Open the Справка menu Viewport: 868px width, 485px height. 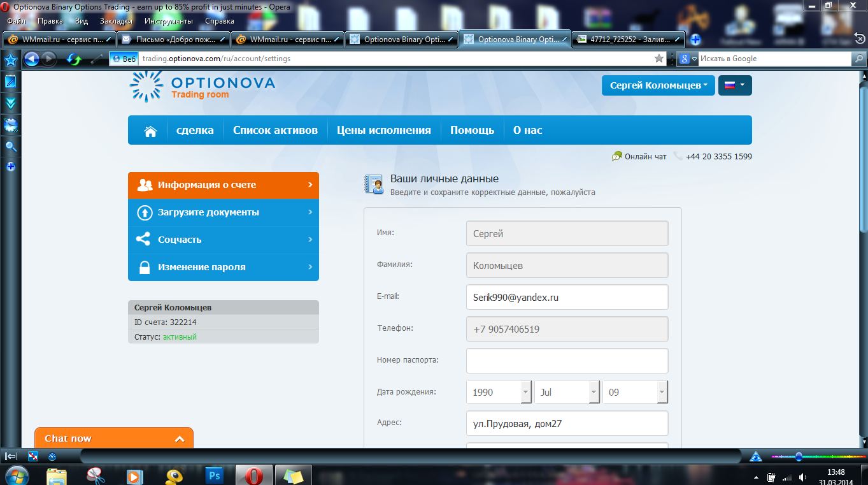pos(220,21)
